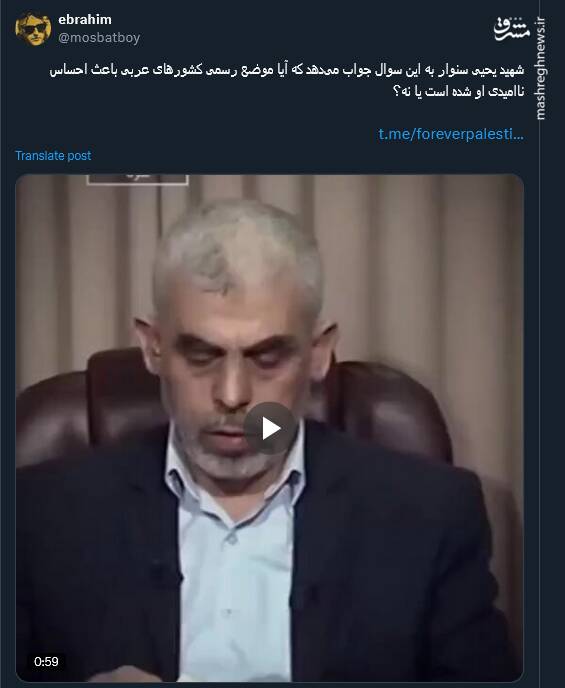Click Translate post

[53, 155]
